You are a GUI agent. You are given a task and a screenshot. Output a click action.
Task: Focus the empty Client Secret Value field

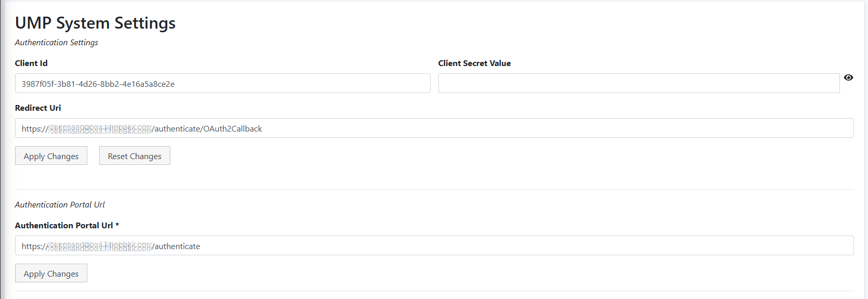[x=638, y=84]
